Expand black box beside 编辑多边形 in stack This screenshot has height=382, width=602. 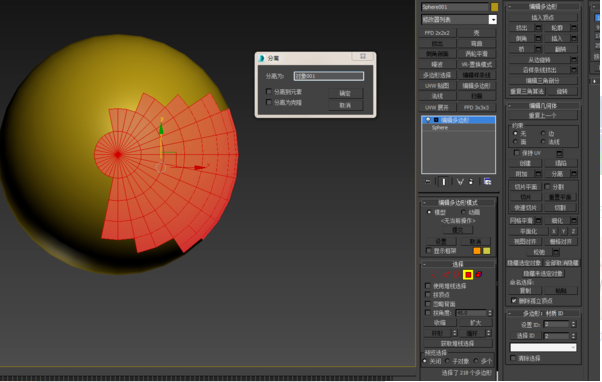pyautogui.click(x=436, y=120)
